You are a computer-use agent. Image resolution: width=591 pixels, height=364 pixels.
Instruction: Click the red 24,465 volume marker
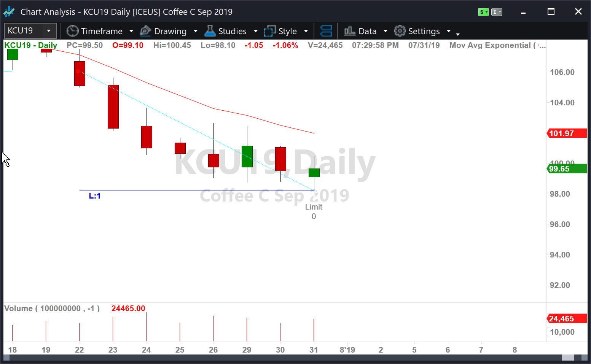[567, 318]
